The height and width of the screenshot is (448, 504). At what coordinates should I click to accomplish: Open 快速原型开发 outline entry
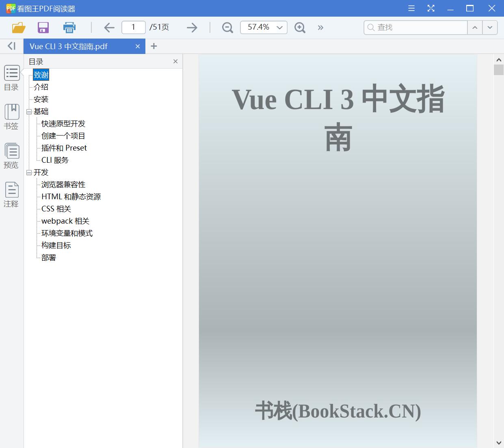coord(63,123)
